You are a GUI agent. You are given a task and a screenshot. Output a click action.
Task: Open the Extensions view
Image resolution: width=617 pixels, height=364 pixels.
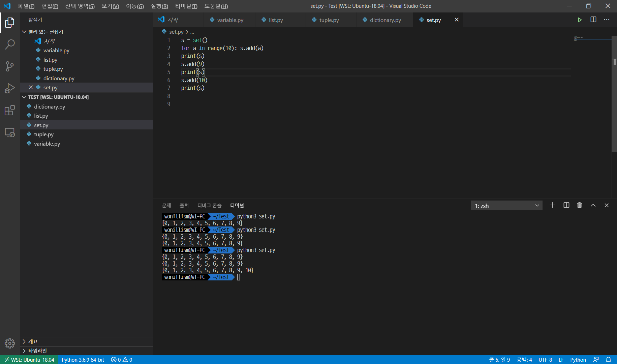coord(10,110)
